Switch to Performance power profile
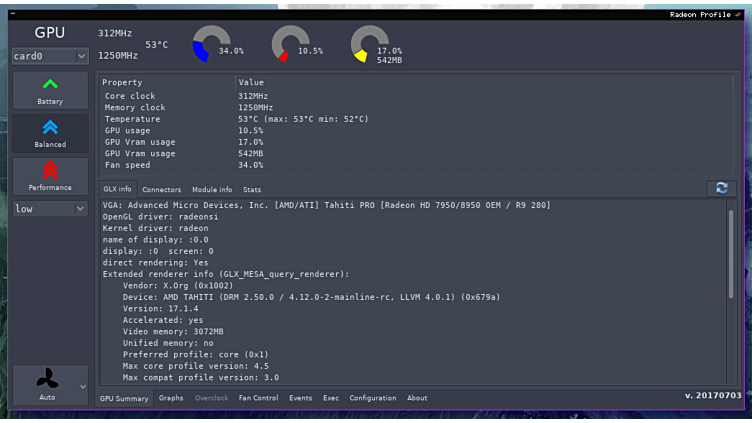Screen dimensions: 752x423 coord(50,176)
